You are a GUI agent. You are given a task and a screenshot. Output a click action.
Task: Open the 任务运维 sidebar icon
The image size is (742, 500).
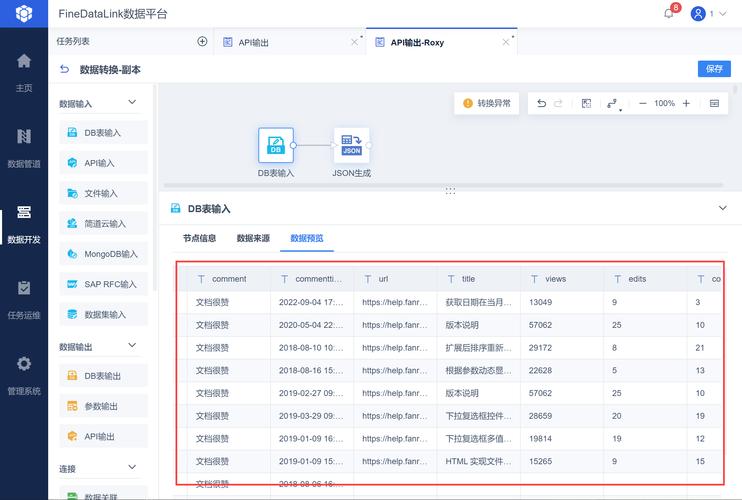[x=24, y=288]
